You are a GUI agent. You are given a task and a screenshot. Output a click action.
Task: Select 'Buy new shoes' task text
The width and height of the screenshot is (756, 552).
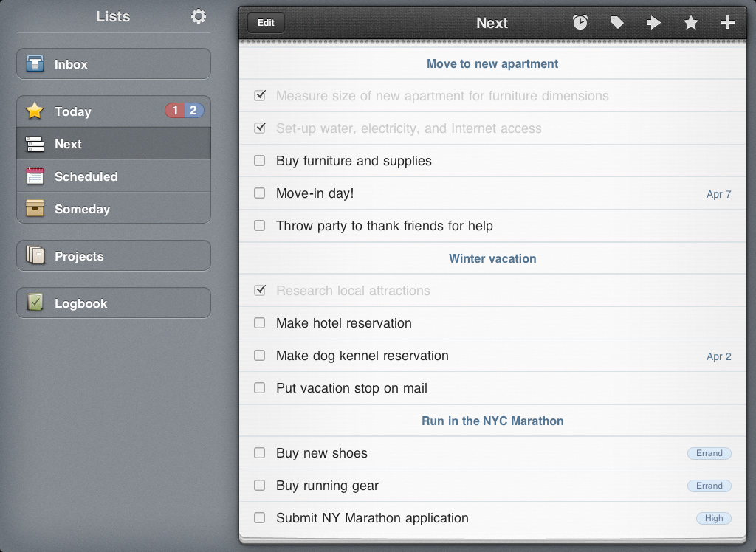click(322, 453)
